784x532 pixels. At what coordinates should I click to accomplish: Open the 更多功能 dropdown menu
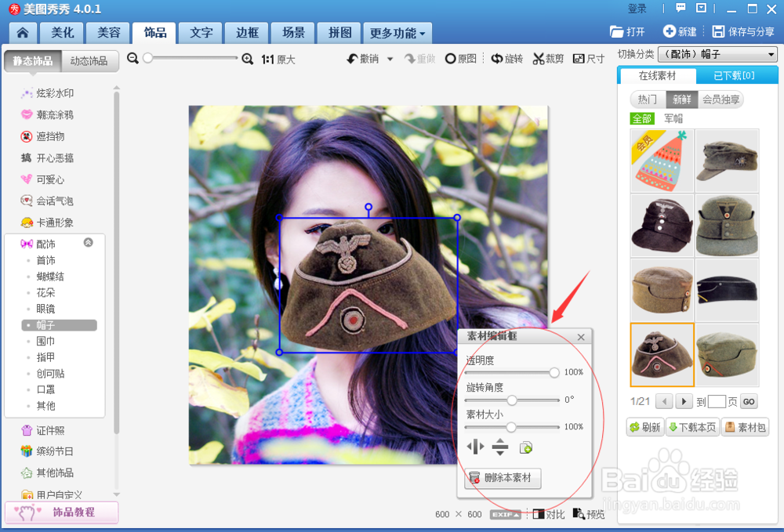(397, 33)
